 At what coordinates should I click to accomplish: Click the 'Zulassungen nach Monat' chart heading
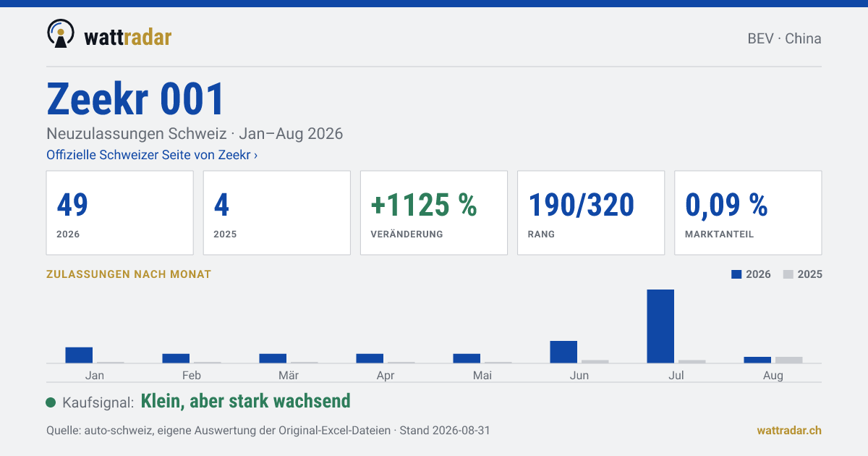click(x=129, y=274)
